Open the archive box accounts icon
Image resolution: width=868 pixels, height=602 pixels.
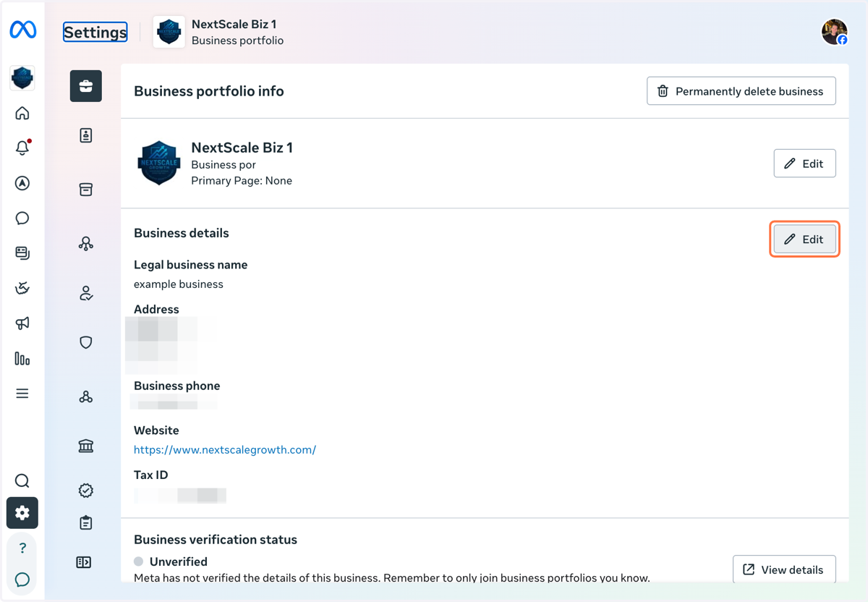86,190
